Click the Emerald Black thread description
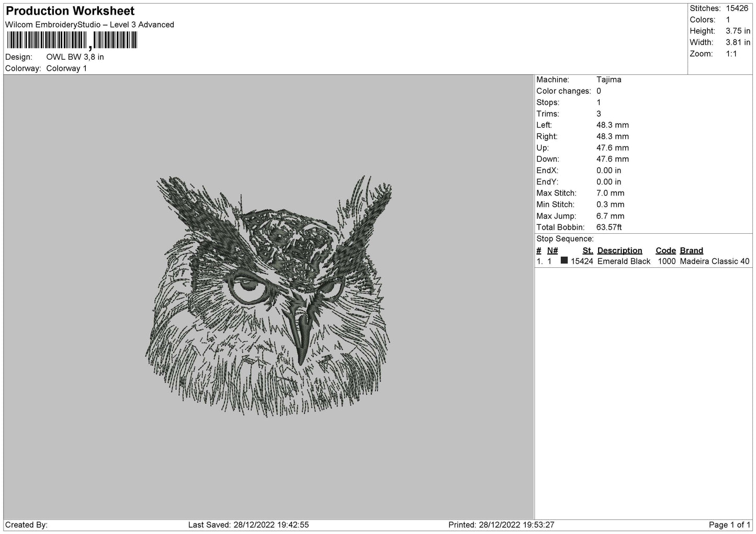 click(624, 262)
